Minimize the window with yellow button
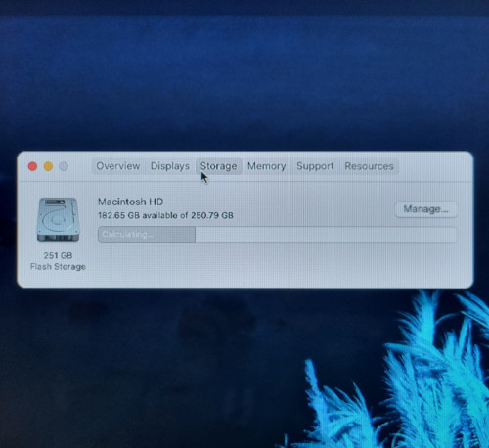The image size is (489, 448). pos(48,166)
